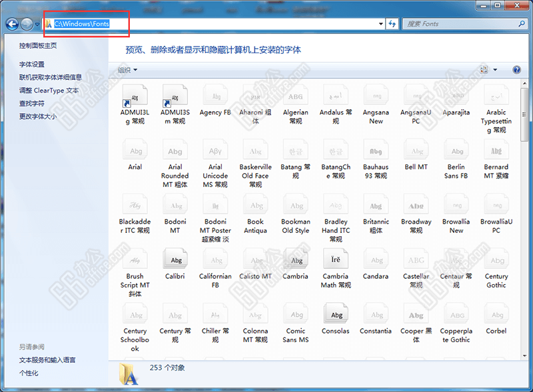Open 调整 ClearType 文本 link
The height and width of the screenshot is (392, 533).
[x=49, y=91]
